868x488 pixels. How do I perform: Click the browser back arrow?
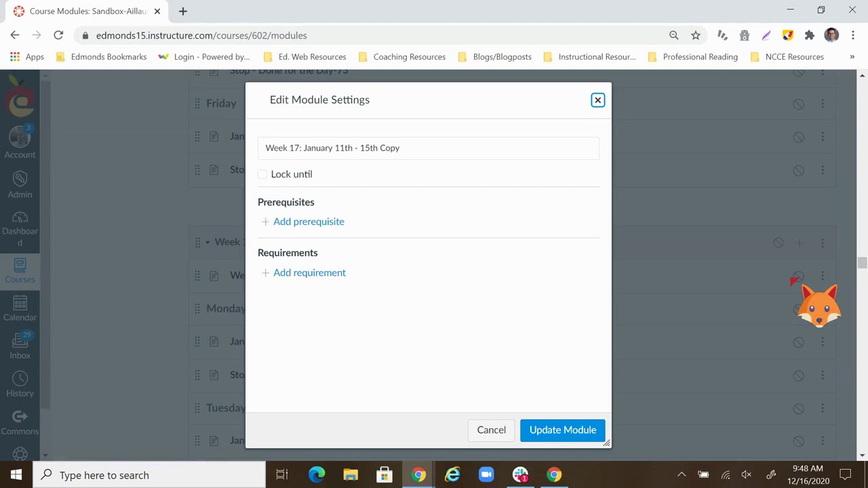15,35
